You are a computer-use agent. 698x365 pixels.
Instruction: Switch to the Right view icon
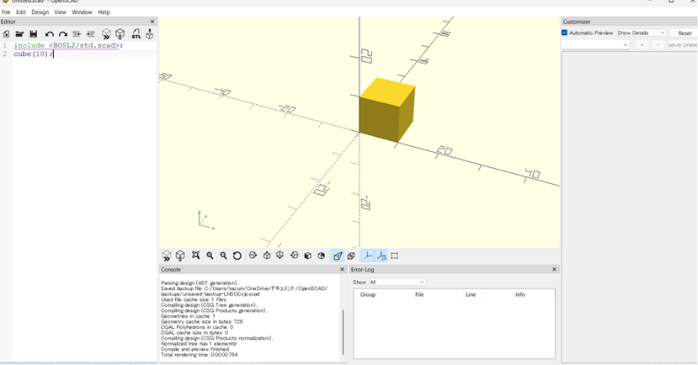pos(253,256)
